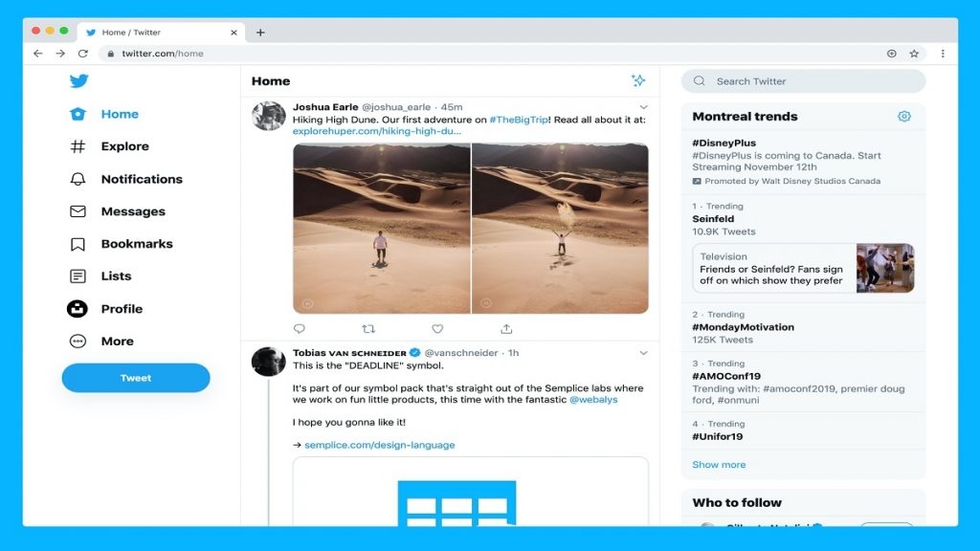Click the Bookmarks ribbon icon
The height and width of the screenshot is (551, 980).
pos(78,244)
